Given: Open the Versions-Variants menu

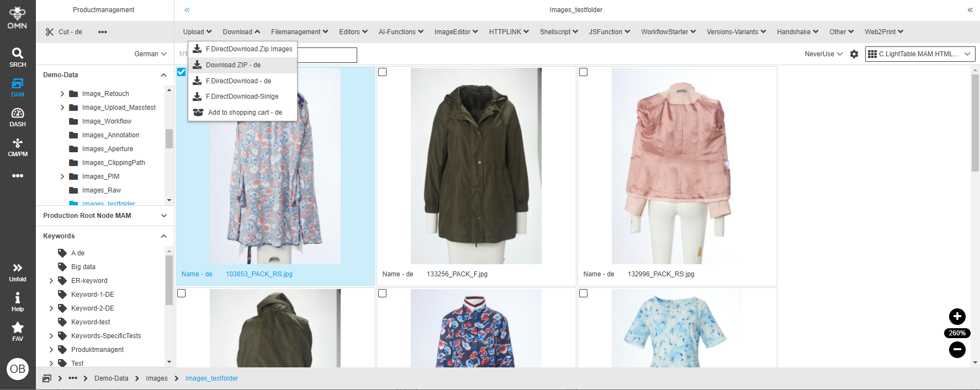Looking at the screenshot, I should [x=737, y=32].
